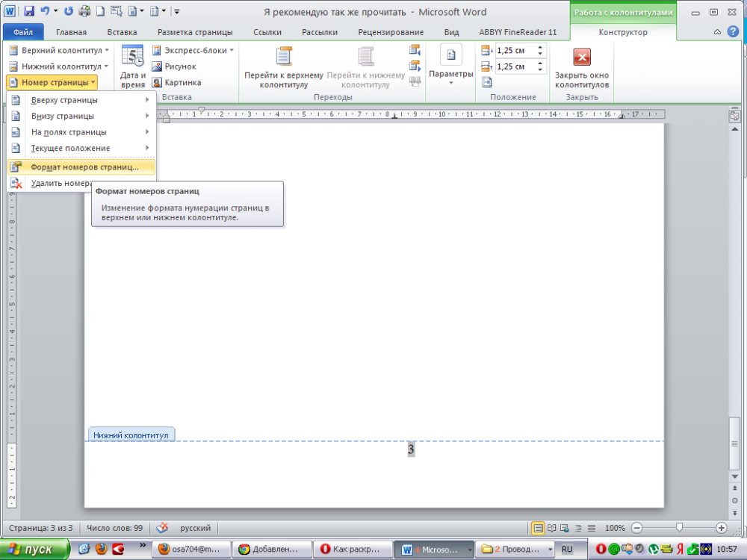This screenshot has width=747, height=560.
Task: Click the Save icon in quick access toolbar
Action: click(x=29, y=11)
